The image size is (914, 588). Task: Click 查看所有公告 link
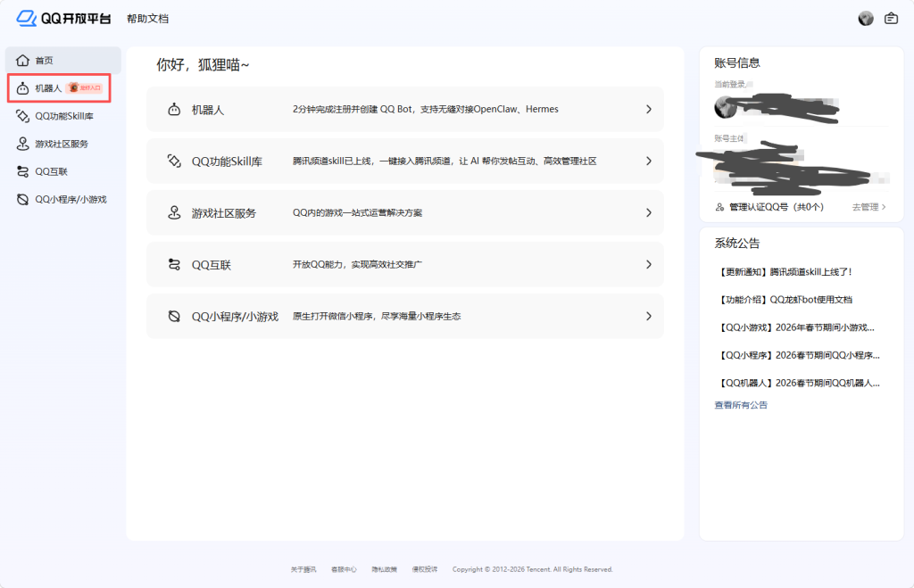(x=741, y=405)
